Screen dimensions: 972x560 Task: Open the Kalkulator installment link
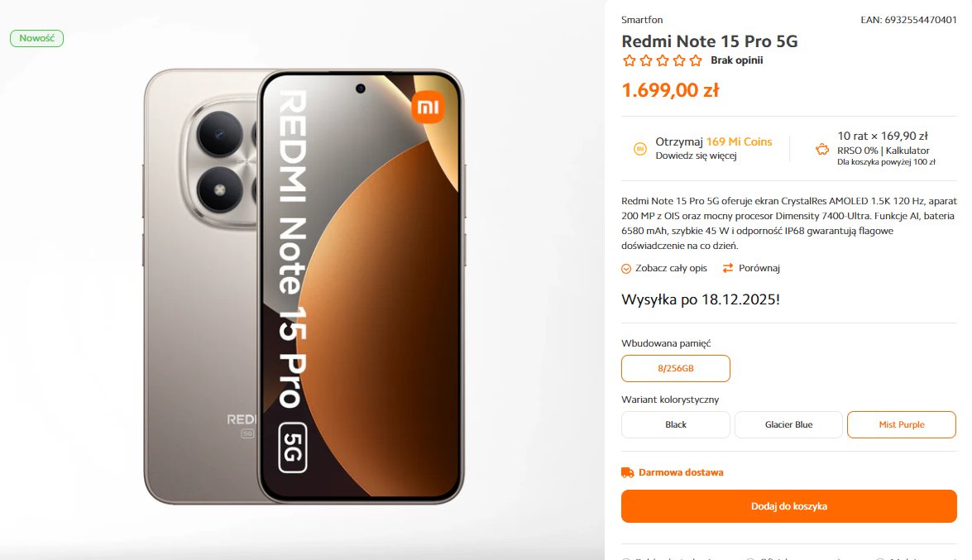[907, 150]
